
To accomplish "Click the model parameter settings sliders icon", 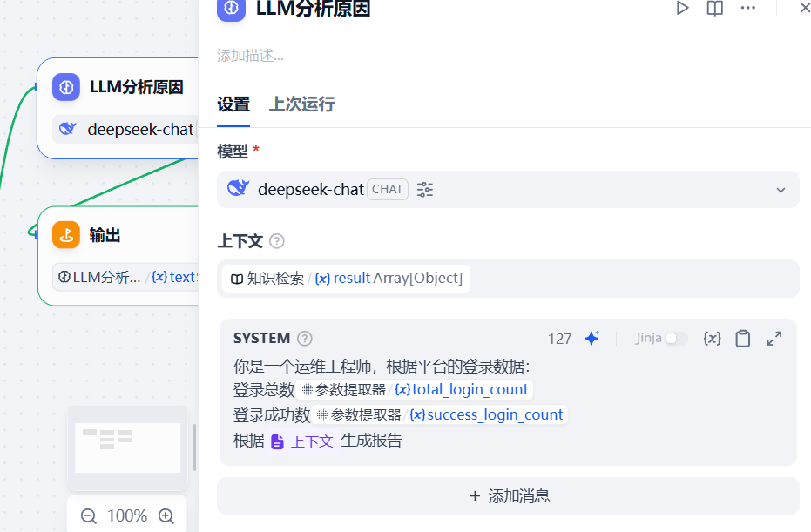I will tap(425, 189).
